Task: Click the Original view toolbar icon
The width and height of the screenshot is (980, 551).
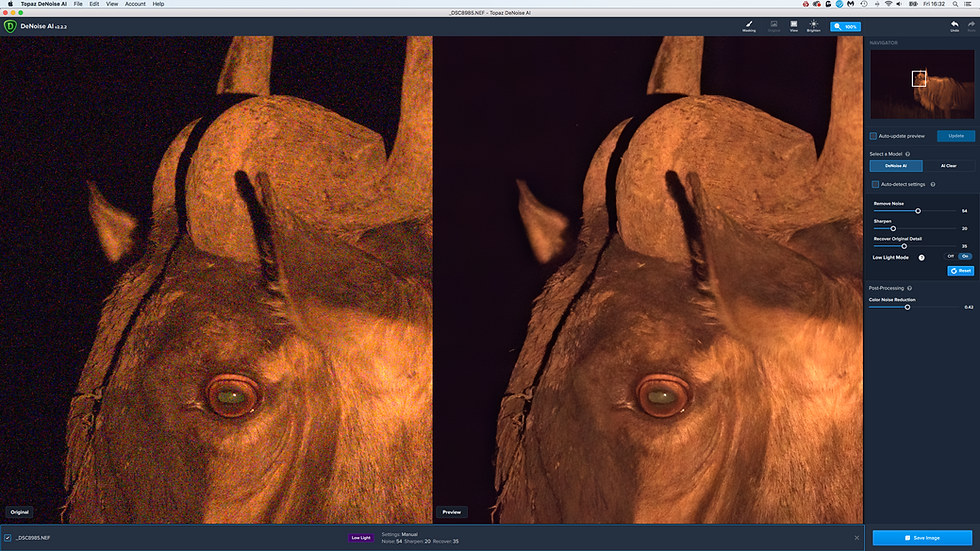Action: click(x=774, y=26)
